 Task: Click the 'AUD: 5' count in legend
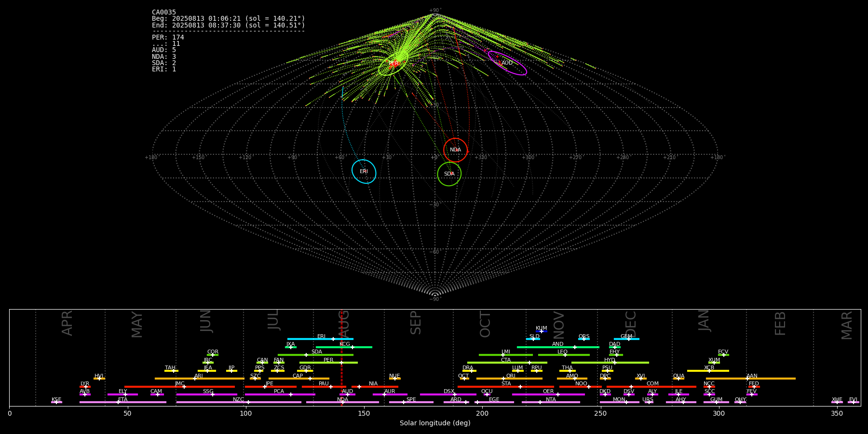point(164,50)
